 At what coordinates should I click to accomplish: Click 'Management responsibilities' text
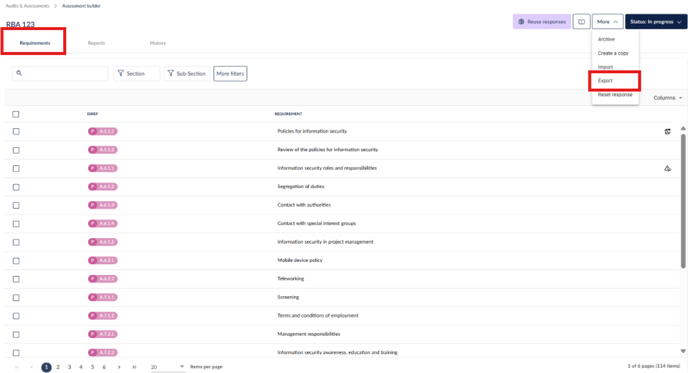(308, 334)
